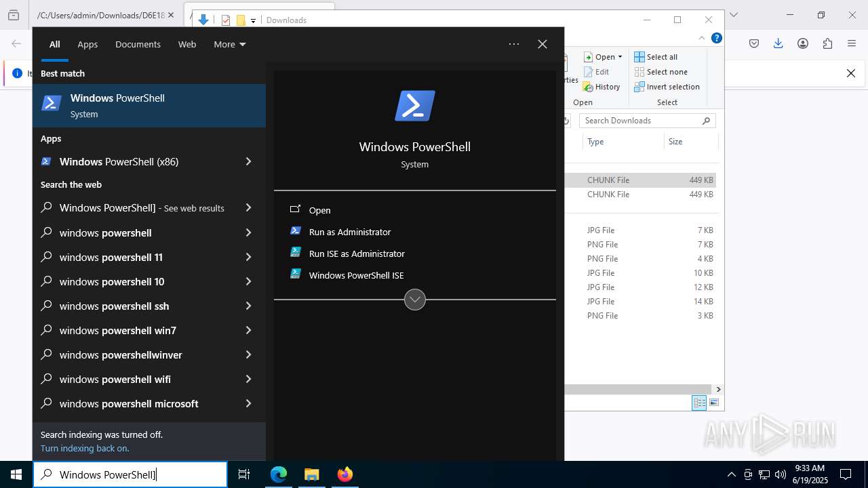
Task: Click the taskbar search input field
Action: [130, 474]
